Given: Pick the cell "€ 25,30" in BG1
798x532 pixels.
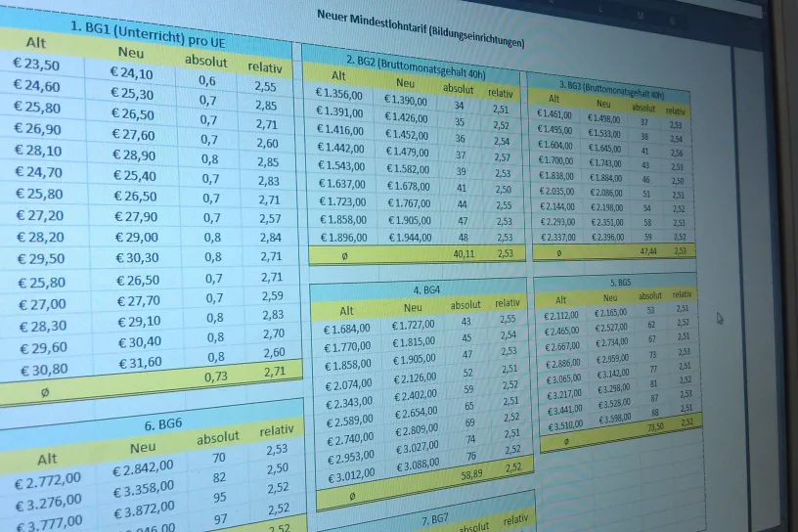Looking at the screenshot, I should pyautogui.click(x=132, y=94).
